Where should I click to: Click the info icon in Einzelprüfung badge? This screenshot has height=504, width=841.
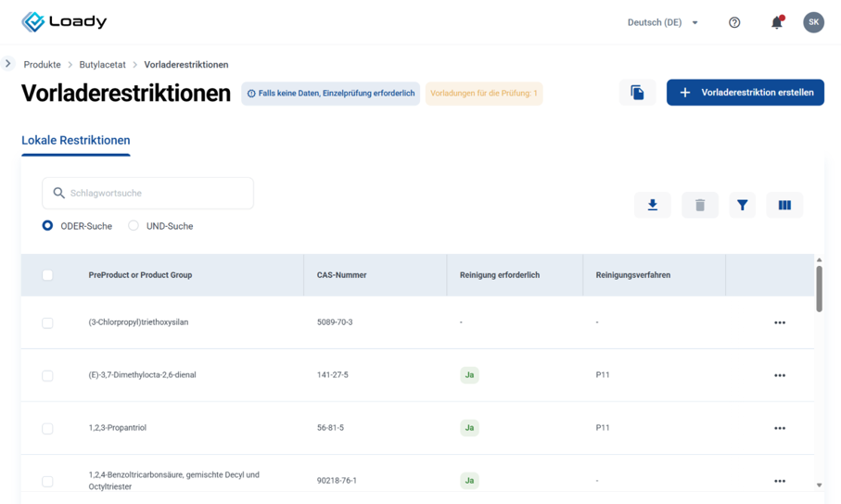251,94
